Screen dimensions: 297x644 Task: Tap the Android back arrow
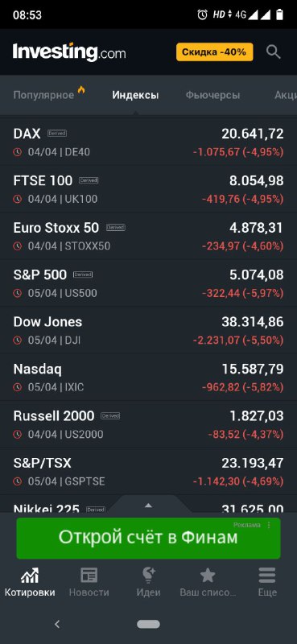(57, 625)
